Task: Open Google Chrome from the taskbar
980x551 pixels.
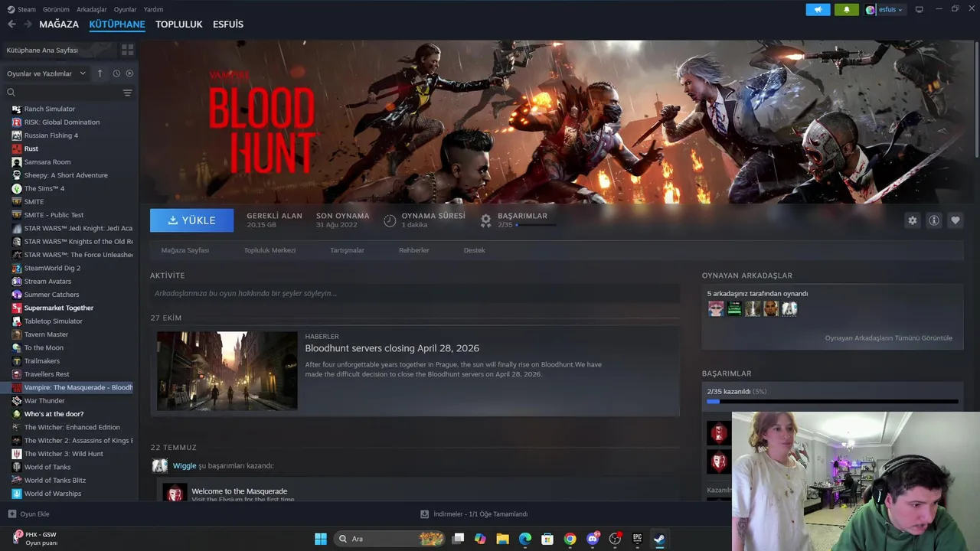Action: coord(570,539)
